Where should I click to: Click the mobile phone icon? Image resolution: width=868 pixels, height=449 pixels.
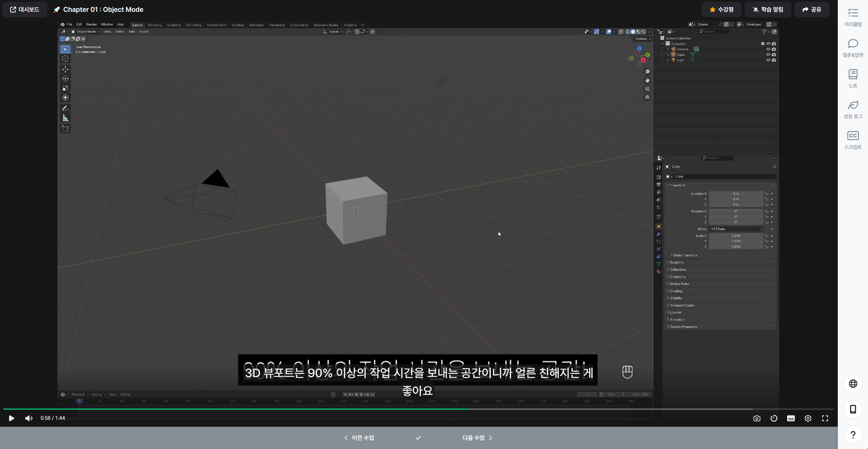pos(853,409)
